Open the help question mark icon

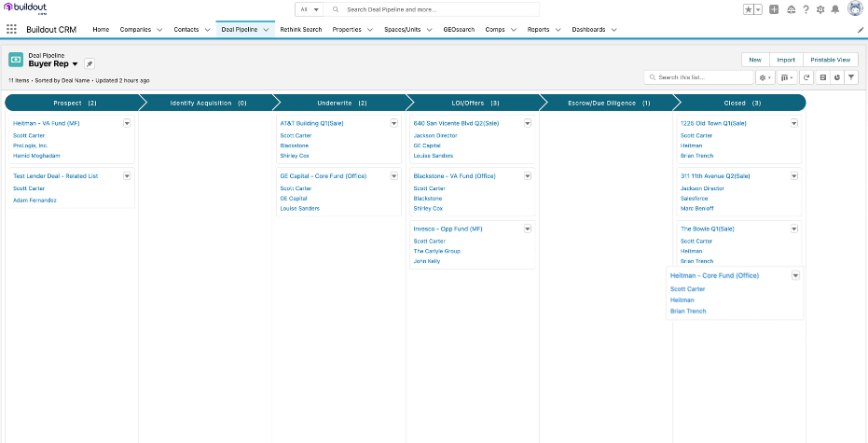coord(806,9)
